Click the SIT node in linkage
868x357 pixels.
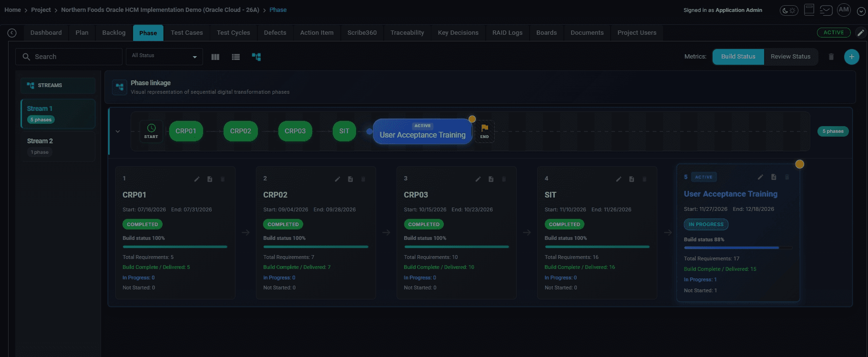pos(344,131)
